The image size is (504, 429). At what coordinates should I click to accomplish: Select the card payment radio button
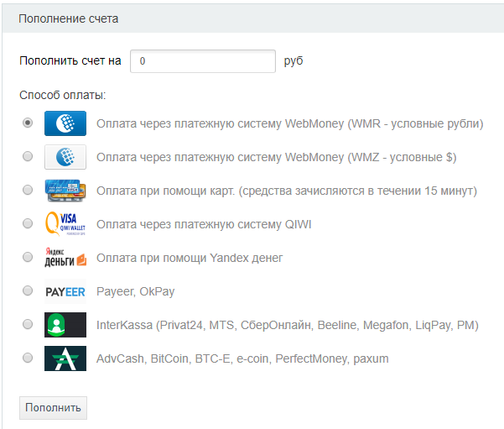28,190
